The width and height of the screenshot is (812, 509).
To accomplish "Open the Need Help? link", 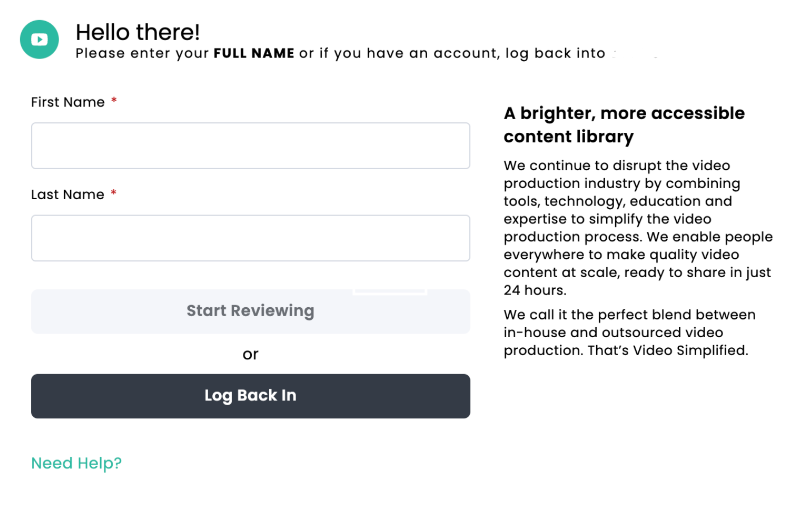I will click(x=76, y=463).
